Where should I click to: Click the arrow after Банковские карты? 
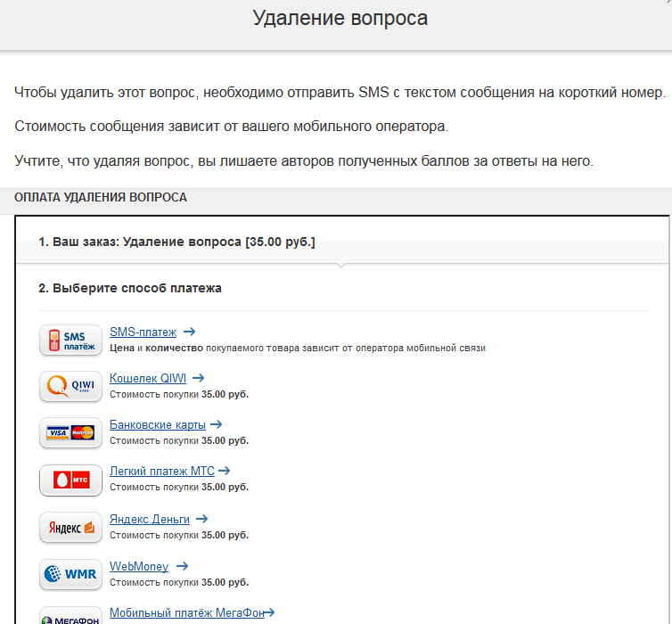click(217, 424)
